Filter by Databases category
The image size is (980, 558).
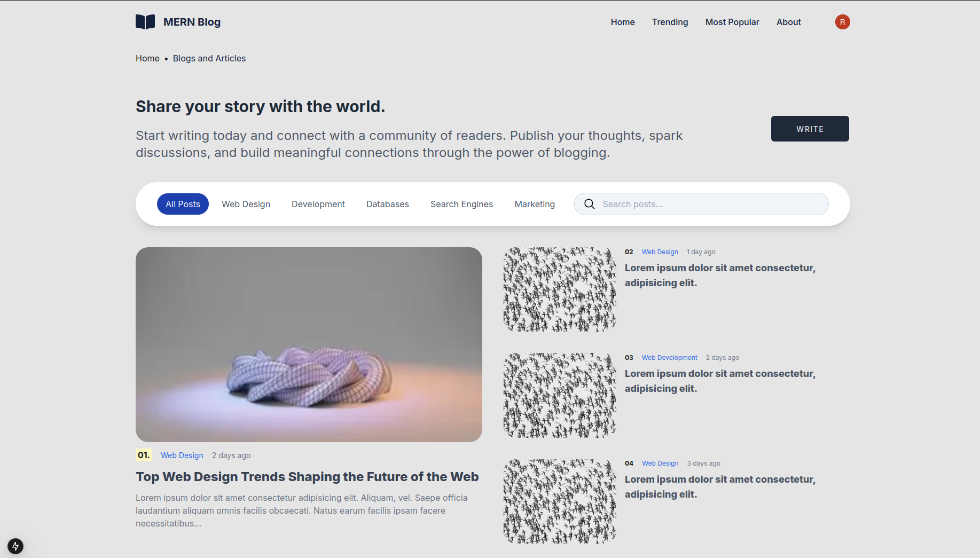point(388,204)
